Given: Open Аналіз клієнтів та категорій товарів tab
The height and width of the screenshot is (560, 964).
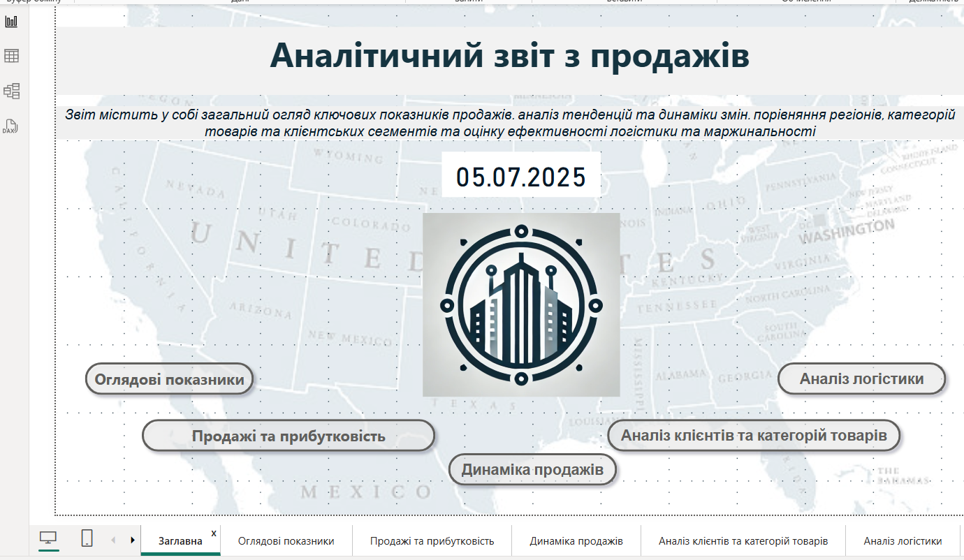Looking at the screenshot, I should [x=743, y=541].
